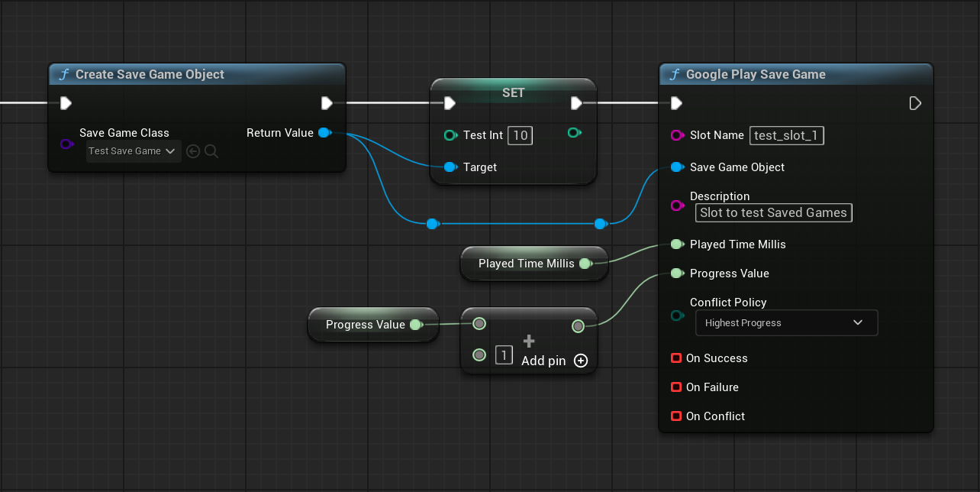
Task: Click the Target input pin on SET node
Action: [450, 167]
